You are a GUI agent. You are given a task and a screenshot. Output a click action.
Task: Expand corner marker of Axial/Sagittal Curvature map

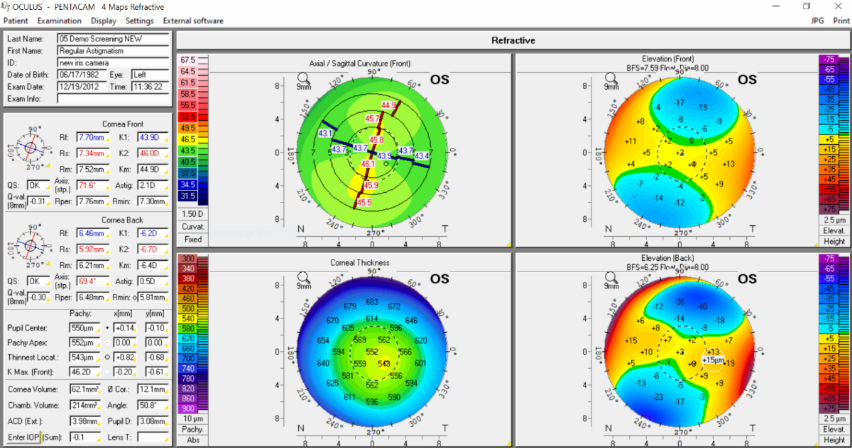509,245
